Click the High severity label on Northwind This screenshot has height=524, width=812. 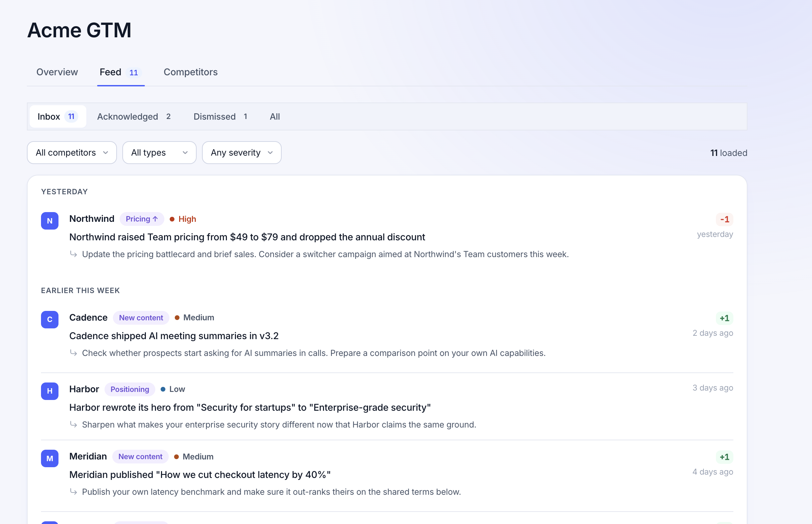click(x=183, y=219)
